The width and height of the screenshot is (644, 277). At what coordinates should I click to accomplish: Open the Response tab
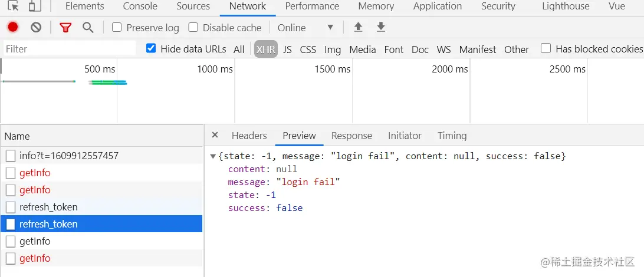click(351, 136)
